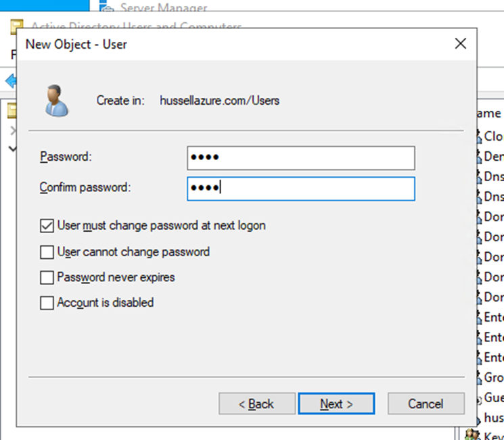The height and width of the screenshot is (440, 504).
Task: Click the blue back arrow in the ADUC toolbar
Action: [x=11, y=81]
